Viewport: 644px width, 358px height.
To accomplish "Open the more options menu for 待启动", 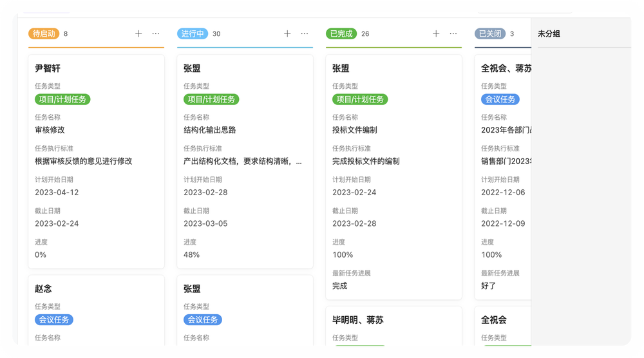I will (x=156, y=33).
